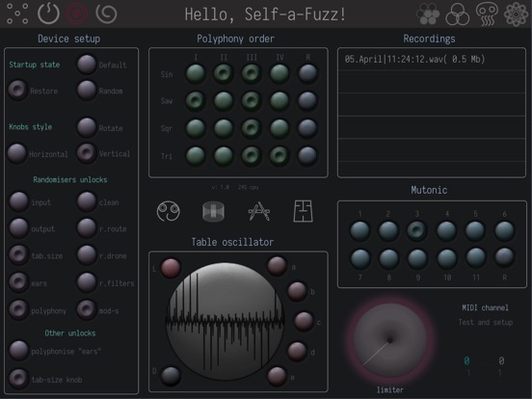Toggle the tab-size knob unlock

coord(18,379)
